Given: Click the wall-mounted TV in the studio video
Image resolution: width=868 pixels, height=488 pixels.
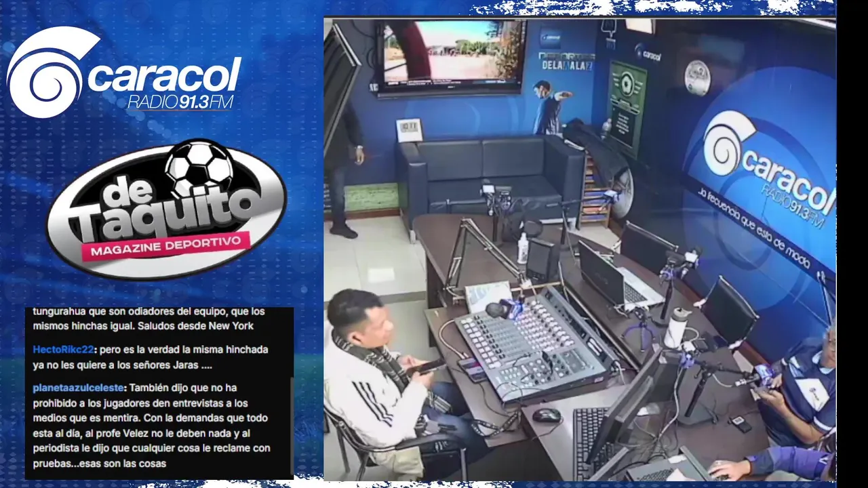Looking at the screenshot, I should click(451, 57).
